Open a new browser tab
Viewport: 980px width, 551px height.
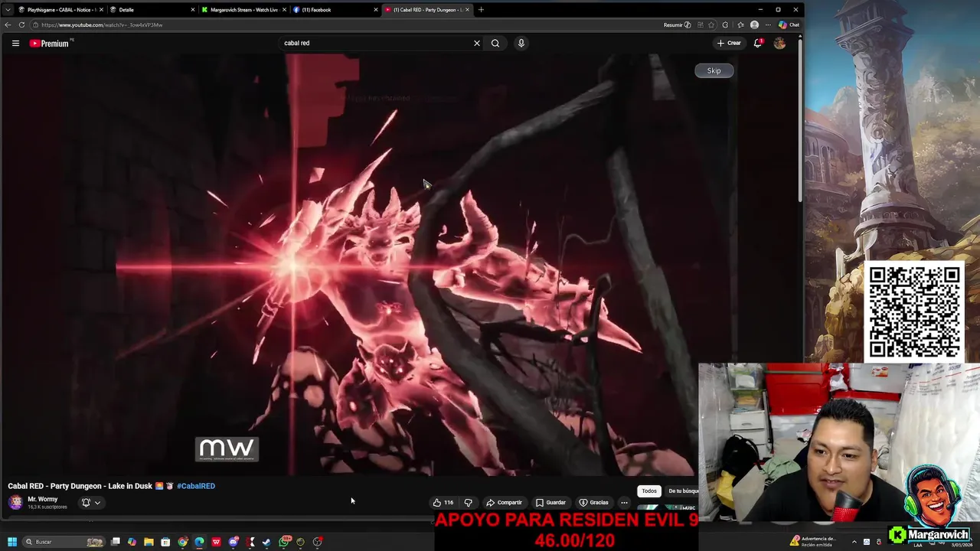pyautogui.click(x=481, y=10)
